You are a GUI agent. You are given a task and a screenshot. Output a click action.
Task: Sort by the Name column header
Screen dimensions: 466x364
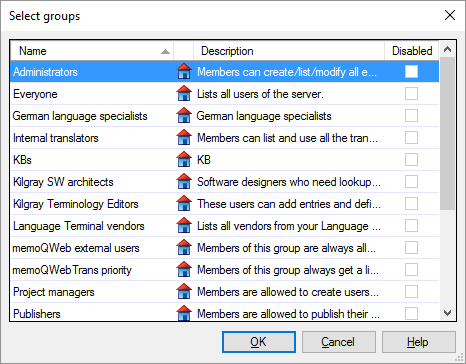tap(92, 51)
